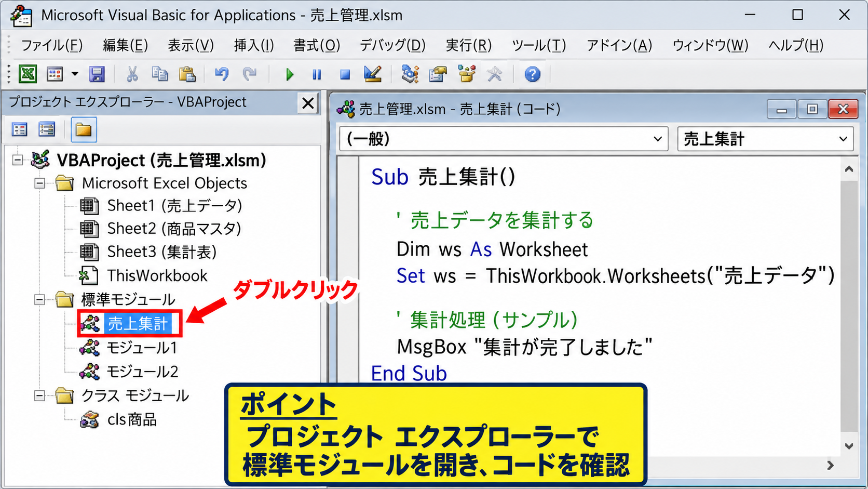Open the ファイル(F) menu
Viewport: 868px width, 489px height.
51,45
